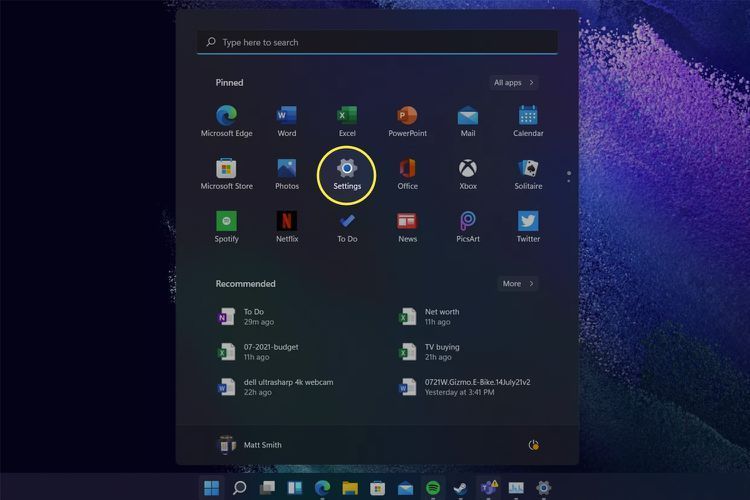Expand the All apps list
This screenshot has height=500, width=750.
pos(514,83)
